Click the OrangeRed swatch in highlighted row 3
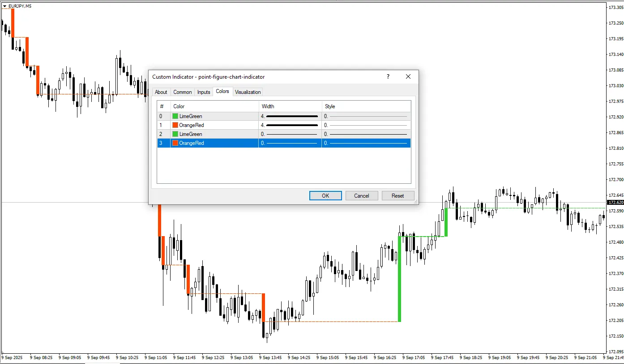The width and height of the screenshot is (624, 364). [x=175, y=143]
